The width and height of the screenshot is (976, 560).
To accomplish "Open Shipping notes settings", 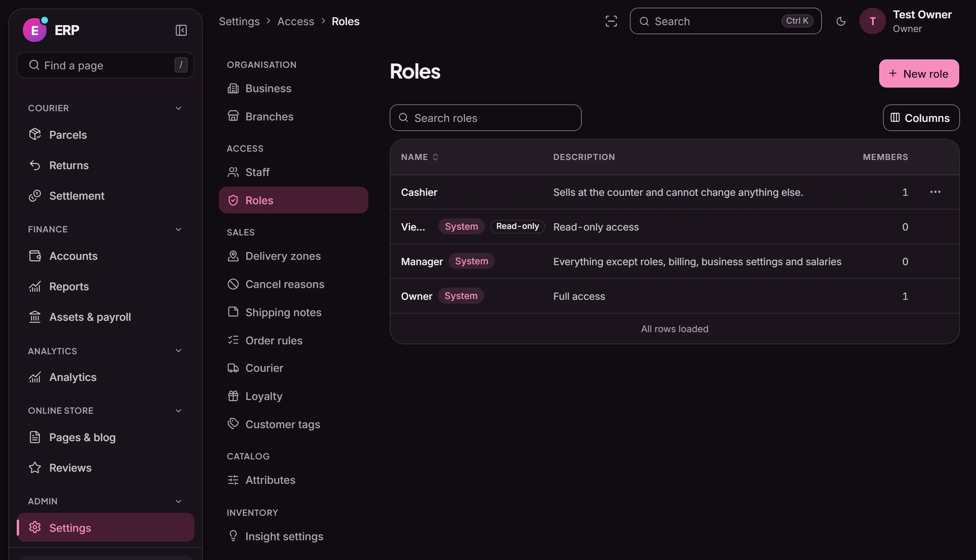I will point(293,312).
